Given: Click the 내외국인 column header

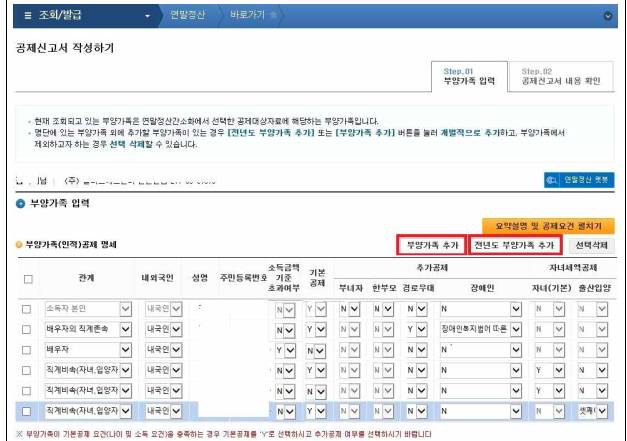Looking at the screenshot, I should coord(158,278).
